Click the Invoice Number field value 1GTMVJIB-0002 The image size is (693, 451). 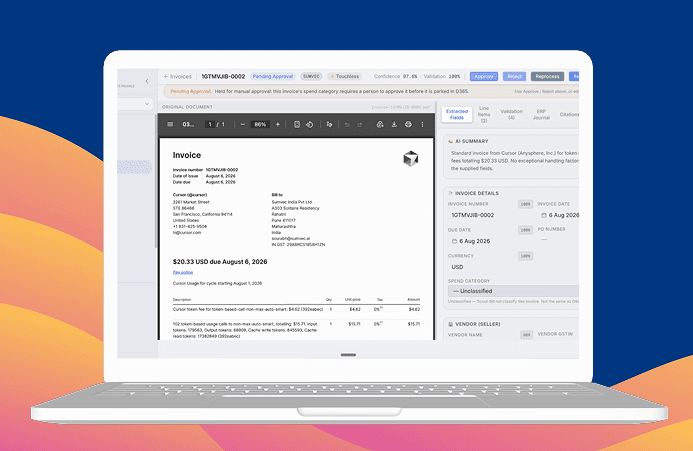[x=472, y=215]
